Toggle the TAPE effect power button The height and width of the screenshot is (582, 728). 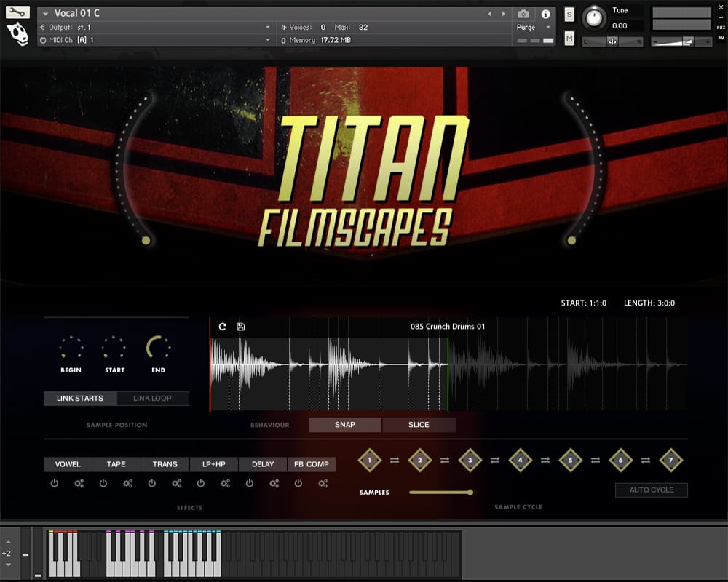[103, 483]
